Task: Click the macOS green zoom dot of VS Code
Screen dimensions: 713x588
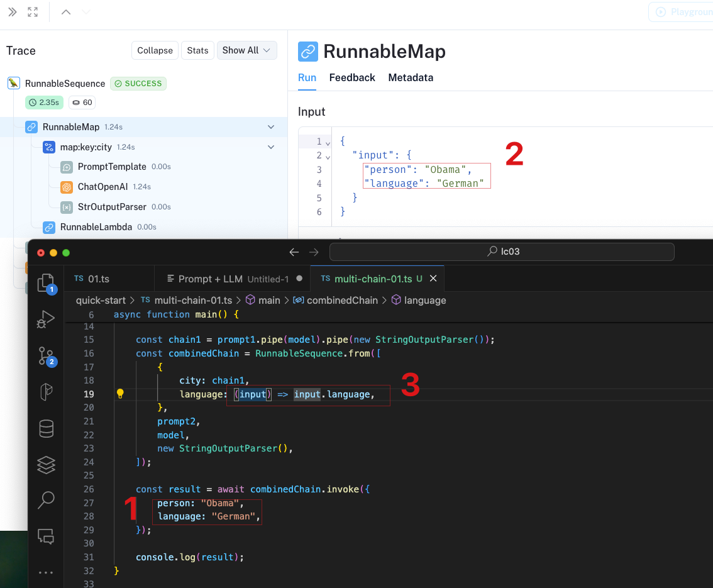Action: coord(66,253)
